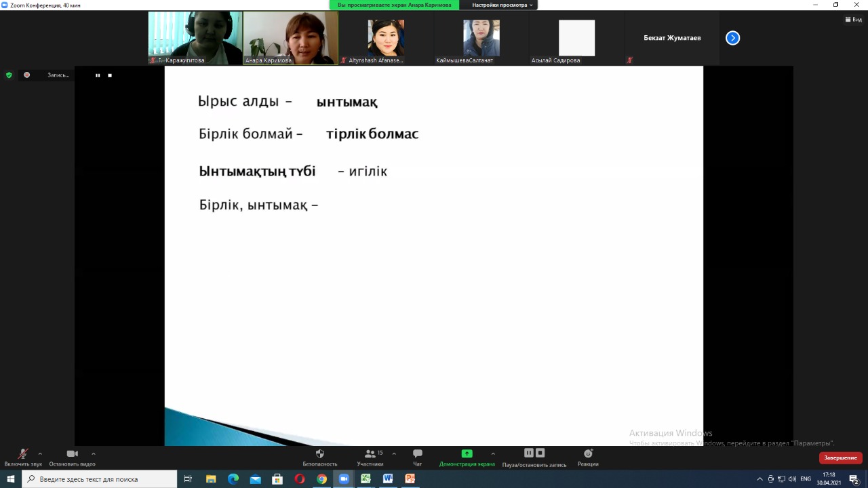
Task: Open Реакции reactions menu
Action: point(588,457)
